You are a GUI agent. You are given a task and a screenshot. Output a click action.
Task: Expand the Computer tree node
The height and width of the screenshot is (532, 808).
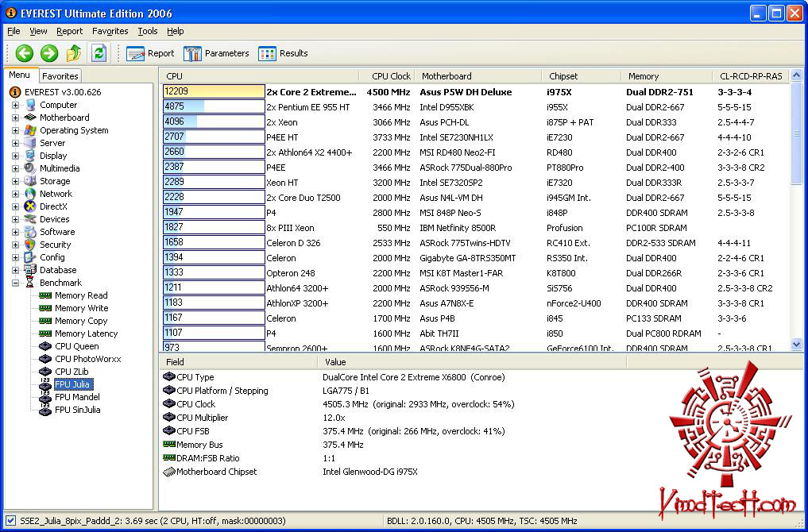[x=15, y=105]
